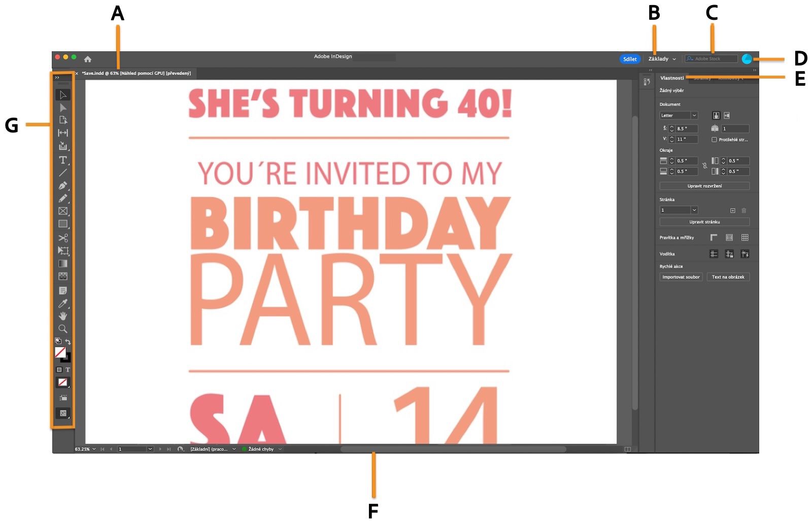This screenshot has width=812, height=524.
Task: Open the preflight profile menu icon
Action: pyautogui.click(x=180, y=449)
